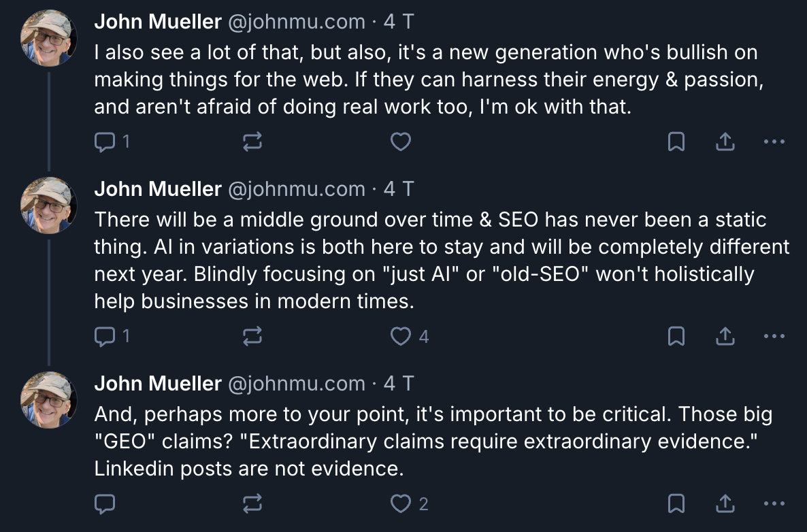Image resolution: width=807 pixels, height=532 pixels.
Task: Open more options on first post
Action: (774, 142)
